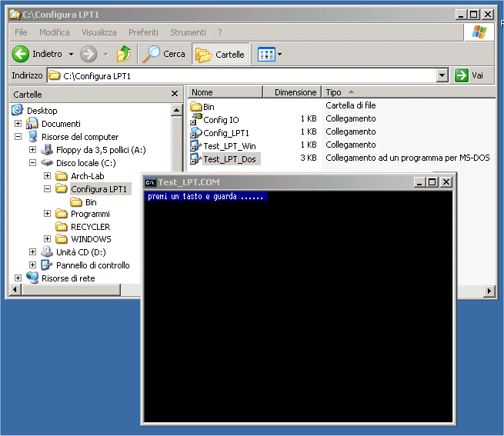This screenshot has width=504, height=436.
Task: Open the Strumenti menu
Action: click(x=188, y=32)
